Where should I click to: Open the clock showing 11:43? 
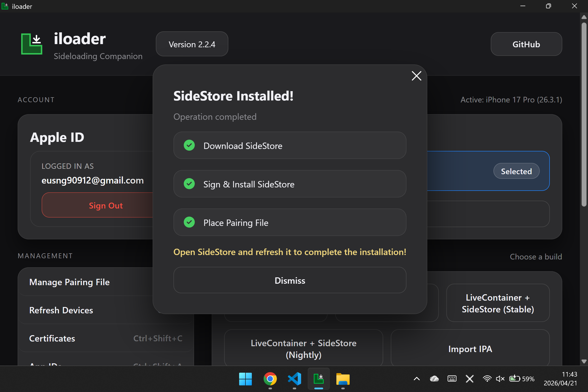point(560,379)
